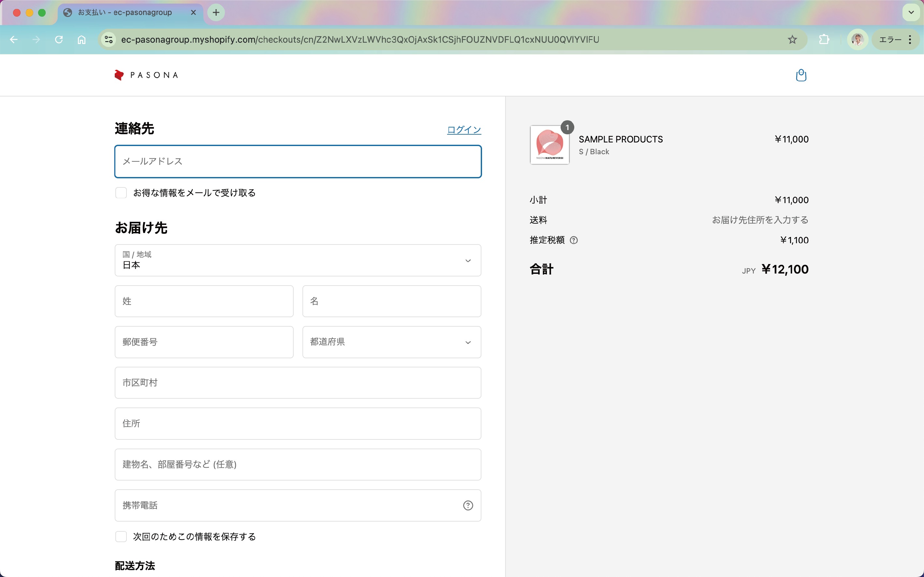Enable お得な情報をメールで受け取る checkbox
This screenshot has height=577, width=924.
(121, 193)
